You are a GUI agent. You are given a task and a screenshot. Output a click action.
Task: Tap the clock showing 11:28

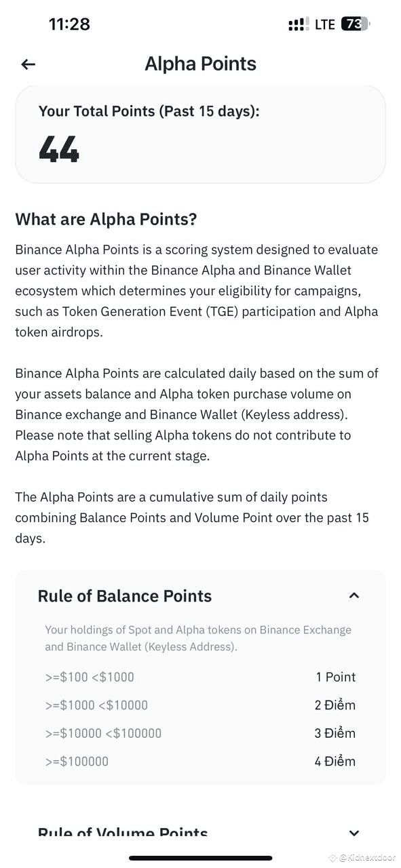pos(70,24)
